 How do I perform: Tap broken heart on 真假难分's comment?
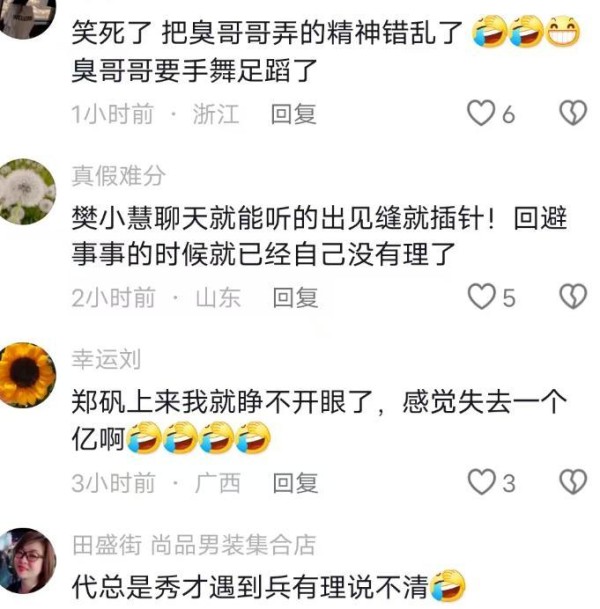pyautogui.click(x=573, y=297)
